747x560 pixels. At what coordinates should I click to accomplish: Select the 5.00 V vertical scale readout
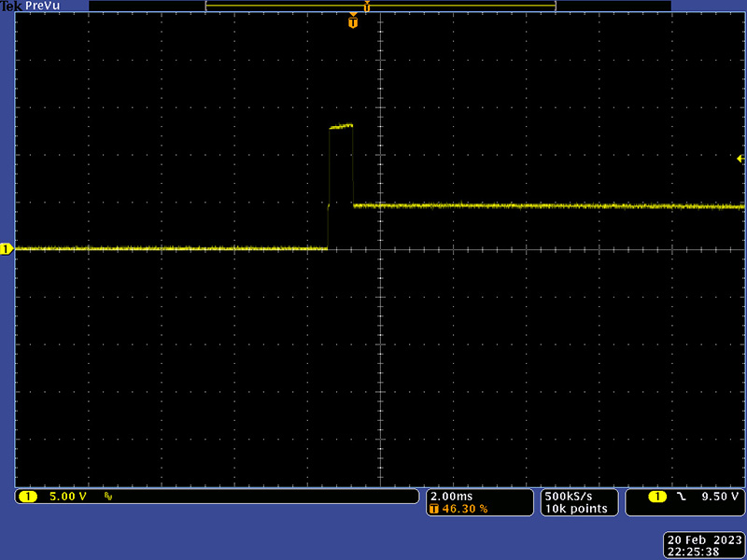pyautogui.click(x=67, y=497)
